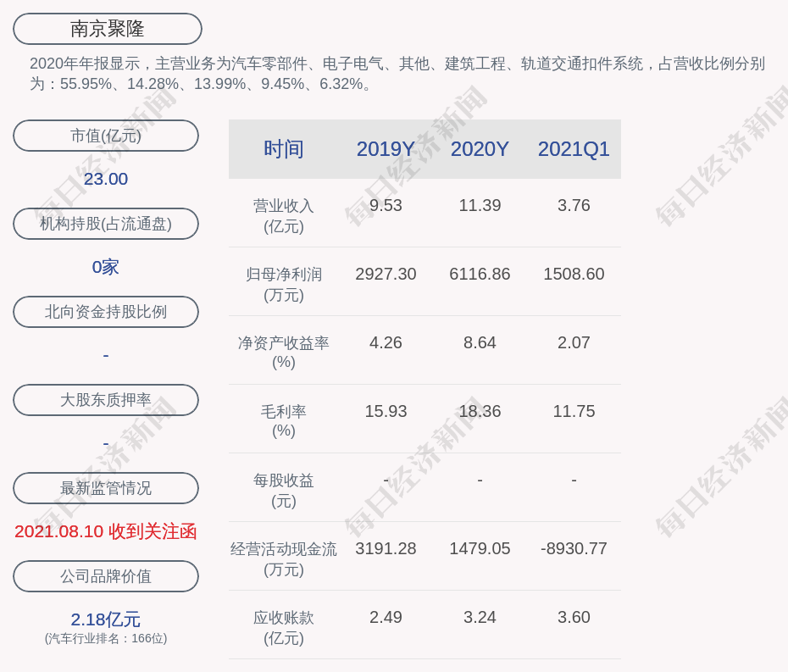
Task: Select the brand value 2.18亿元
Action: point(106,619)
